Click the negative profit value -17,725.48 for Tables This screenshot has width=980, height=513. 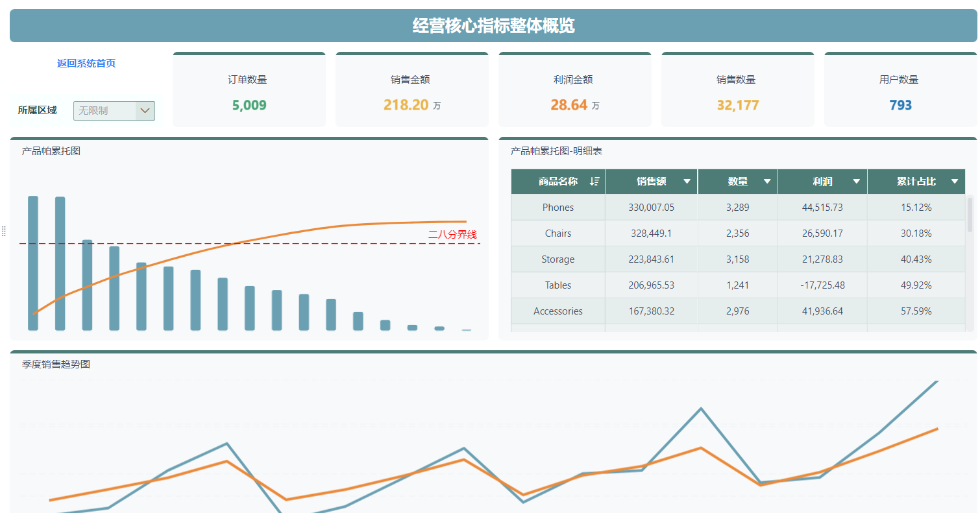coord(822,285)
